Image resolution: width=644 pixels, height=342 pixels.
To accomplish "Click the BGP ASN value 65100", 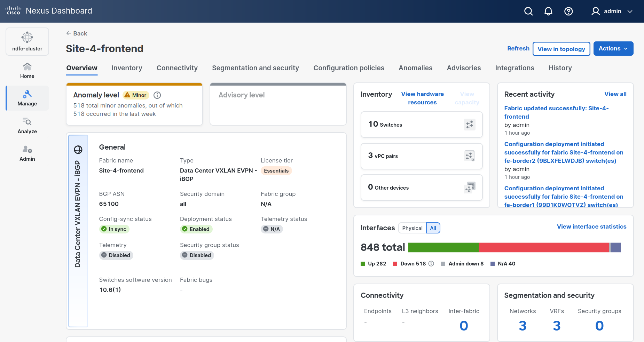I will point(109,204).
